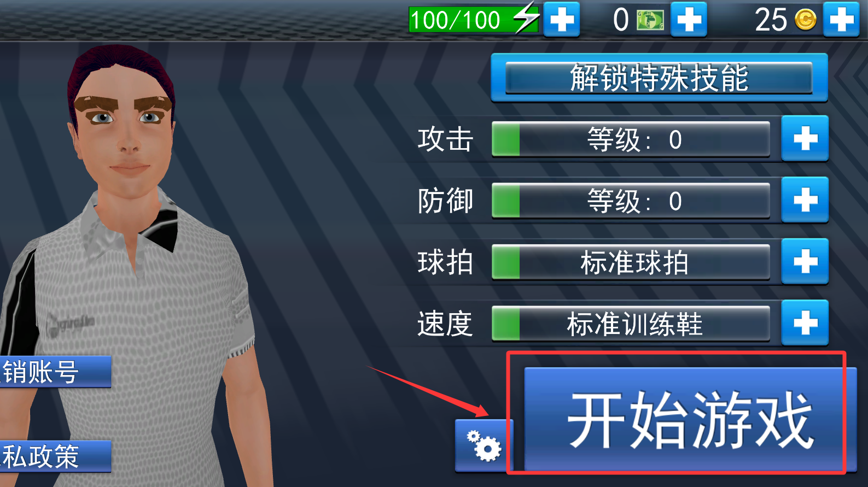The image size is (868, 487).
Task: Click the 攻击 等级 0 progress bar
Action: pos(631,139)
